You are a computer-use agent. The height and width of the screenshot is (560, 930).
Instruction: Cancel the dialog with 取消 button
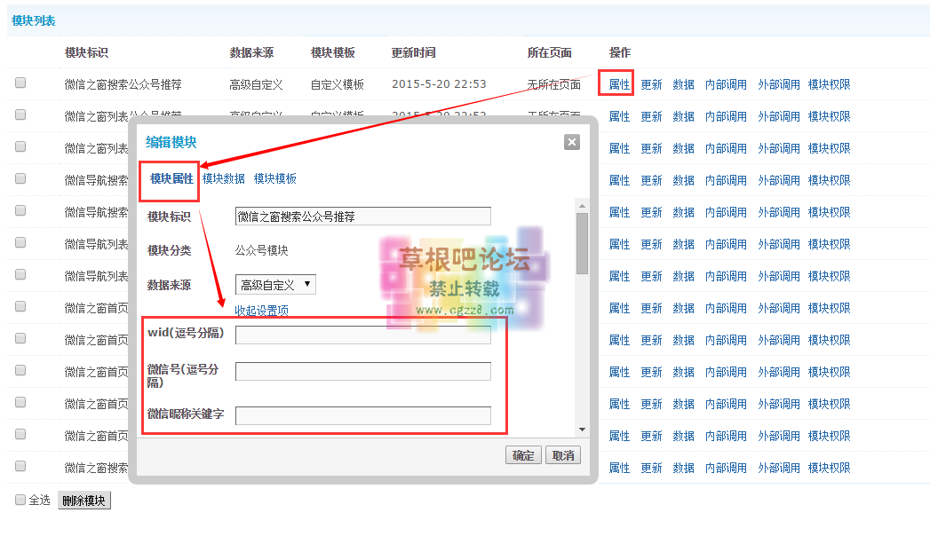coord(561,454)
